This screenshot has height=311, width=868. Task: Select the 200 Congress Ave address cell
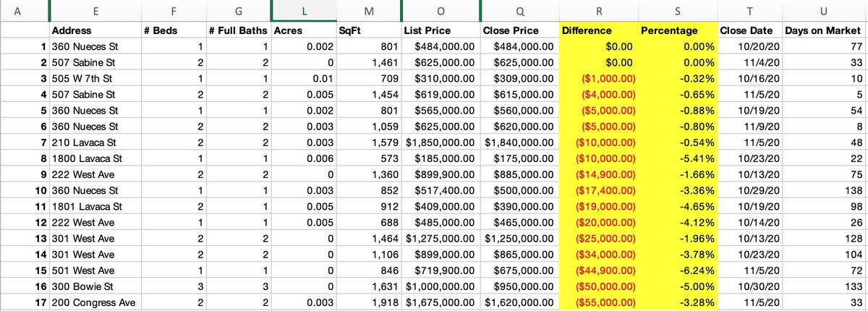coord(95,301)
